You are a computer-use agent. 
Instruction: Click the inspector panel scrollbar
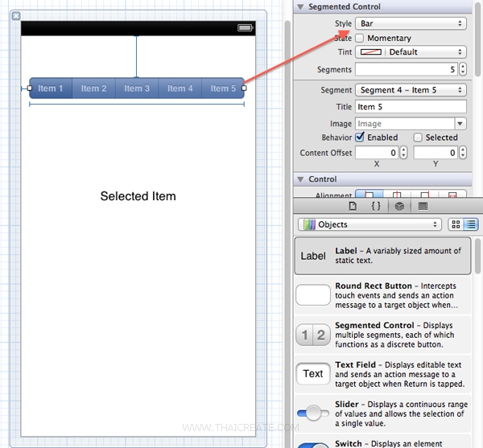point(477,40)
